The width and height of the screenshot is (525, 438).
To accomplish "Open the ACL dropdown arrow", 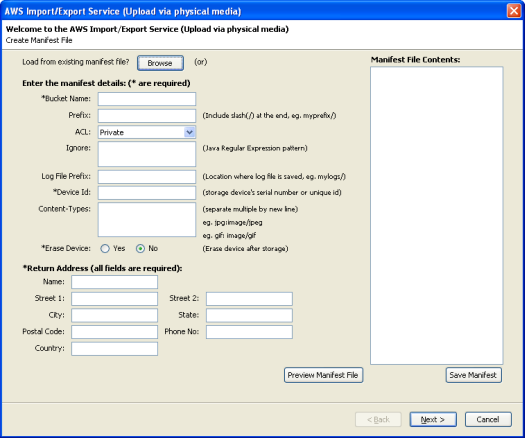I will [189, 132].
